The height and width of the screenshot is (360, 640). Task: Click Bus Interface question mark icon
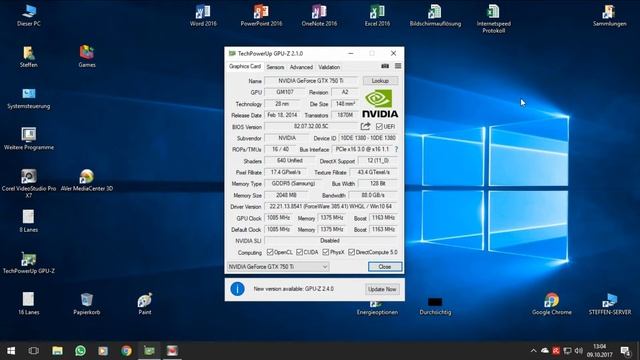pyautogui.click(x=396, y=149)
